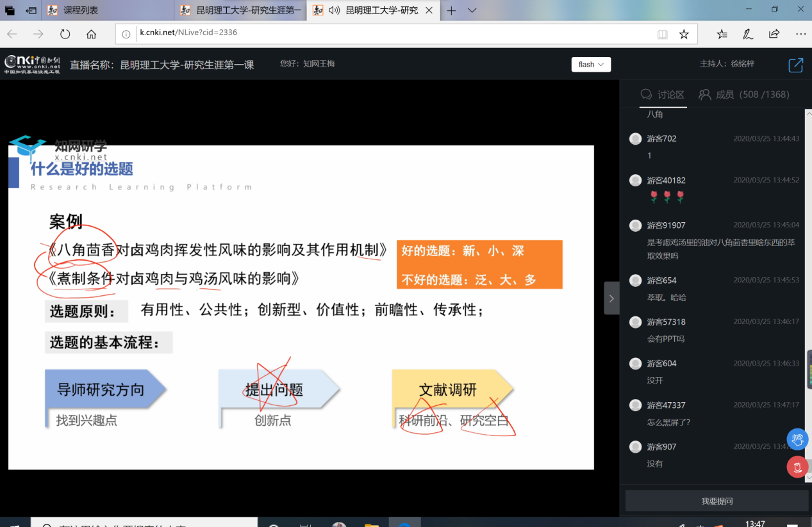Open the 成员 members tab
Image resolution: width=812 pixels, height=527 pixels.
click(743, 95)
